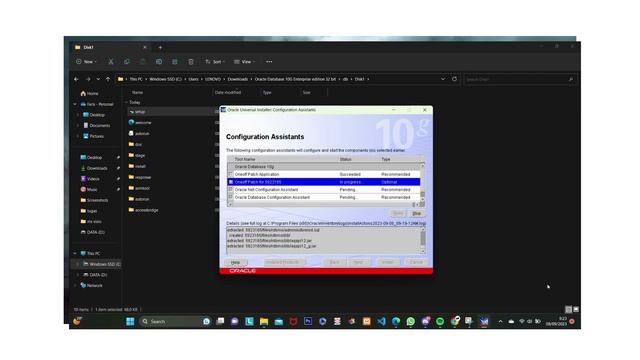Show hidden system tray icons
This screenshot has width=640, height=360.
500,322
